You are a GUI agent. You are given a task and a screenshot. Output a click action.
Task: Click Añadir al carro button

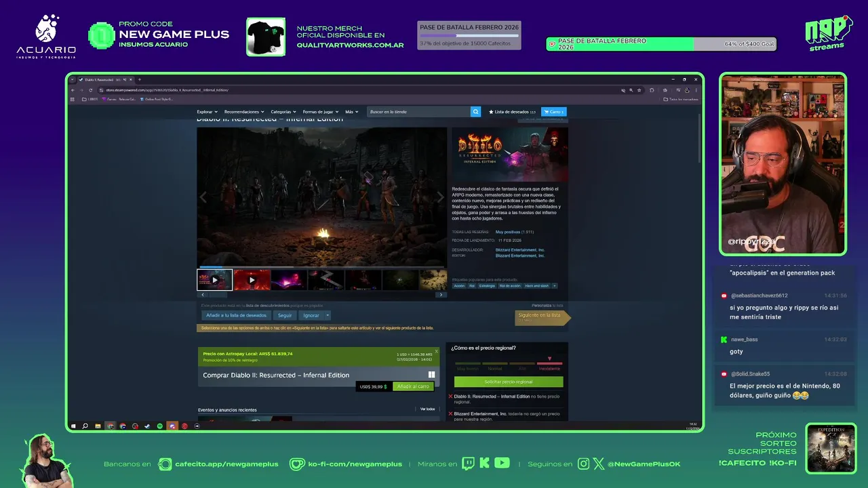click(x=413, y=386)
